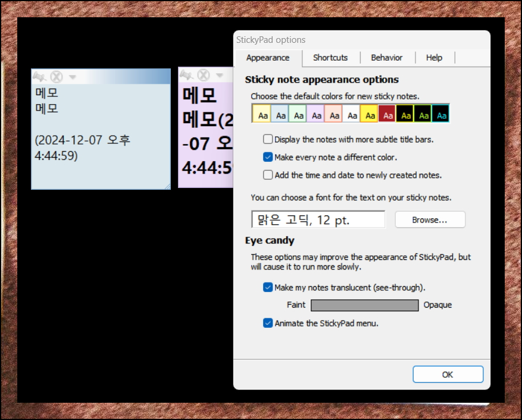Open the blue note's dropdown arrow menu

click(x=72, y=77)
